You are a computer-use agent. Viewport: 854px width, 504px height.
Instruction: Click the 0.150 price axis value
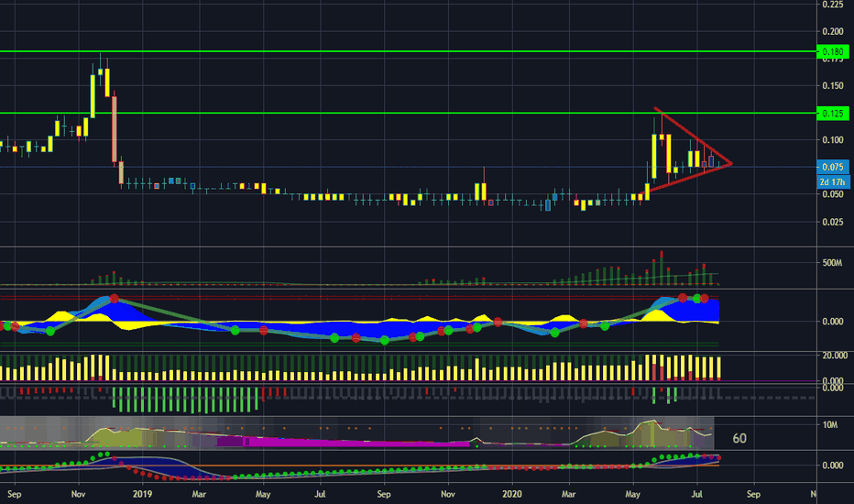pyautogui.click(x=833, y=85)
